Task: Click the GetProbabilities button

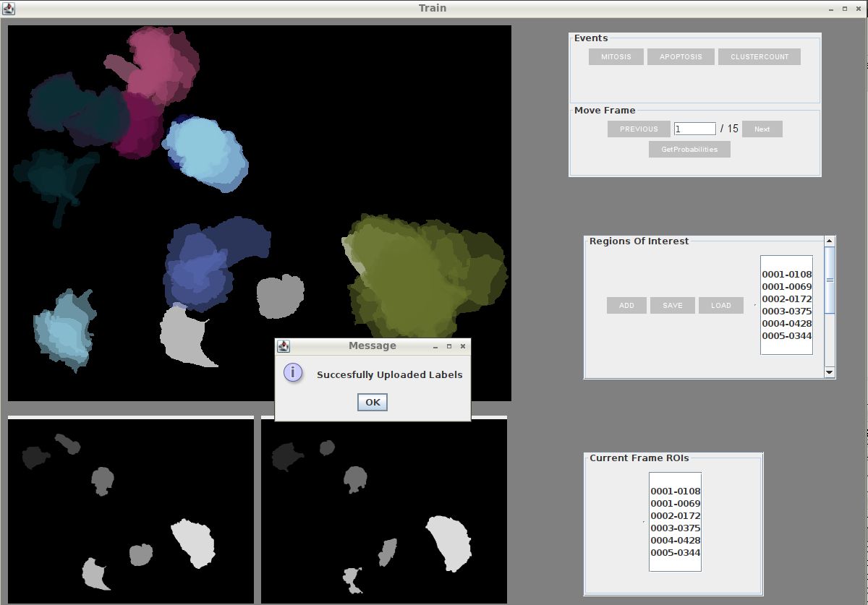Action: pos(689,150)
